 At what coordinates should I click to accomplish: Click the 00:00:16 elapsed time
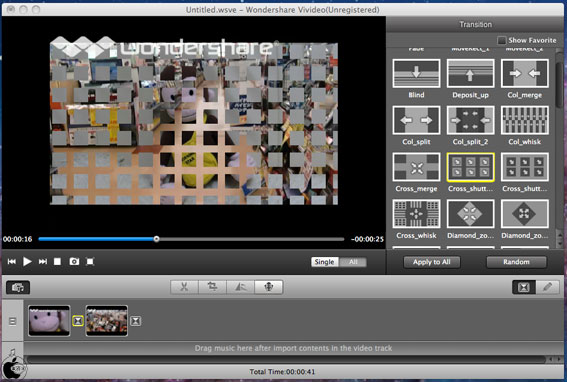(18, 239)
